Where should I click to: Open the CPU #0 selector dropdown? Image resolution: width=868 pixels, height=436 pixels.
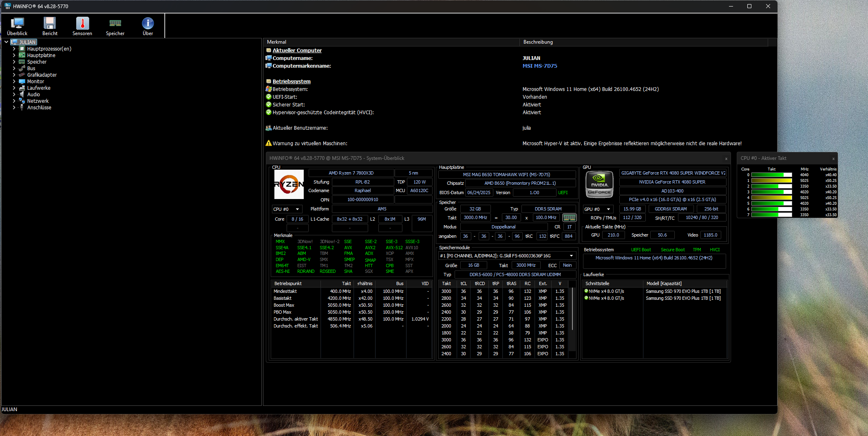pos(287,209)
